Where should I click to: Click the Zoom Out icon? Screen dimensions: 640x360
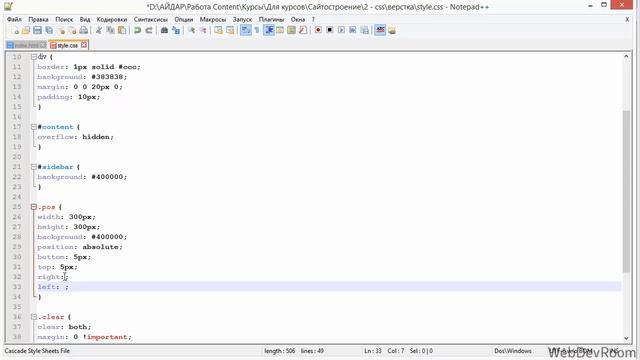(203, 30)
